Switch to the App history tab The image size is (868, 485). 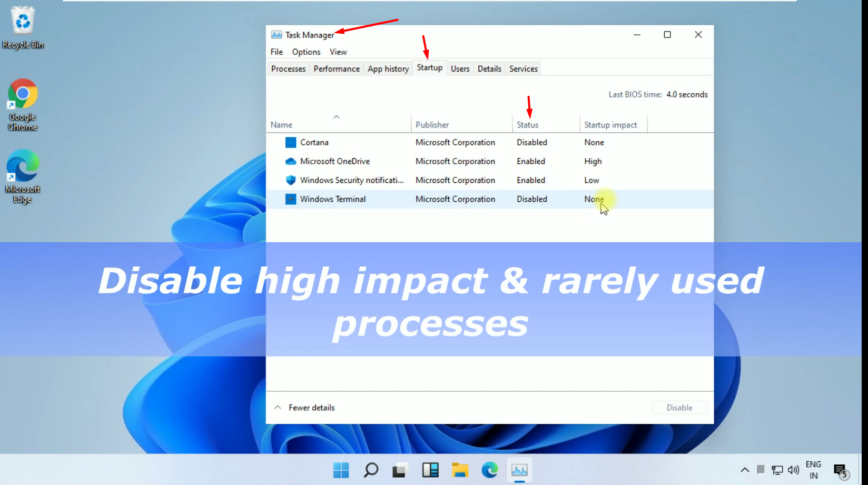click(388, 68)
